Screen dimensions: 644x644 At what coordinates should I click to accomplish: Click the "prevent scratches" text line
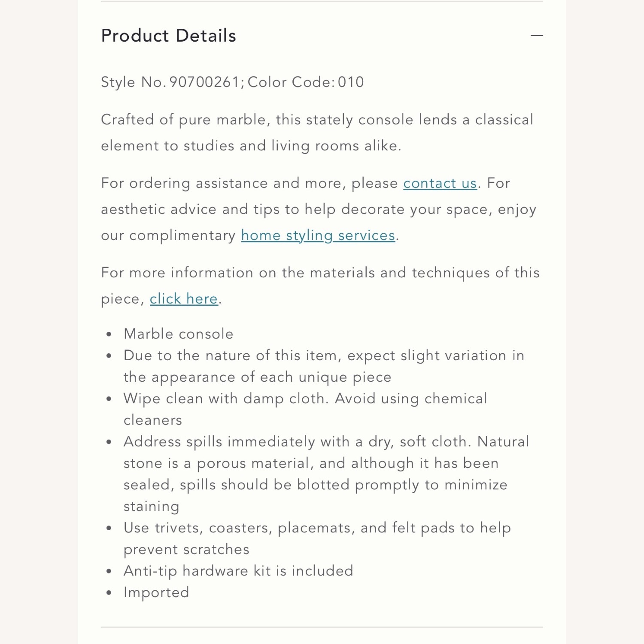click(186, 550)
